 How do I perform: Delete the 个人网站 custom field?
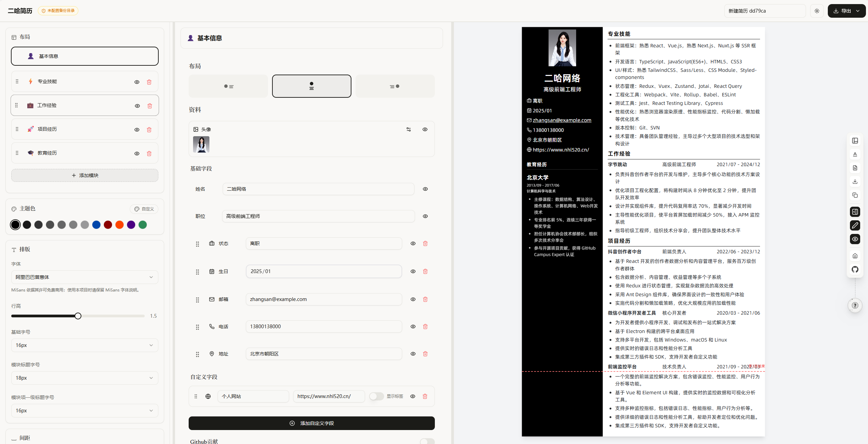tap(425, 396)
